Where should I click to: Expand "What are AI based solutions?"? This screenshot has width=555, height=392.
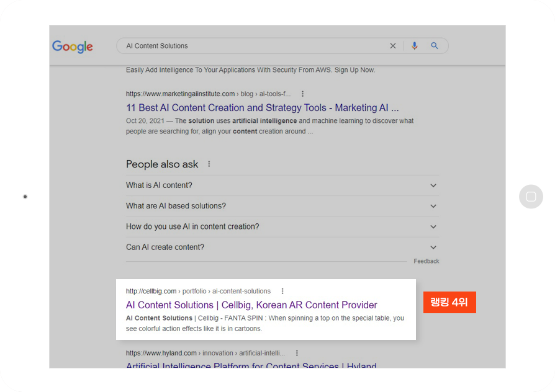tap(282, 206)
